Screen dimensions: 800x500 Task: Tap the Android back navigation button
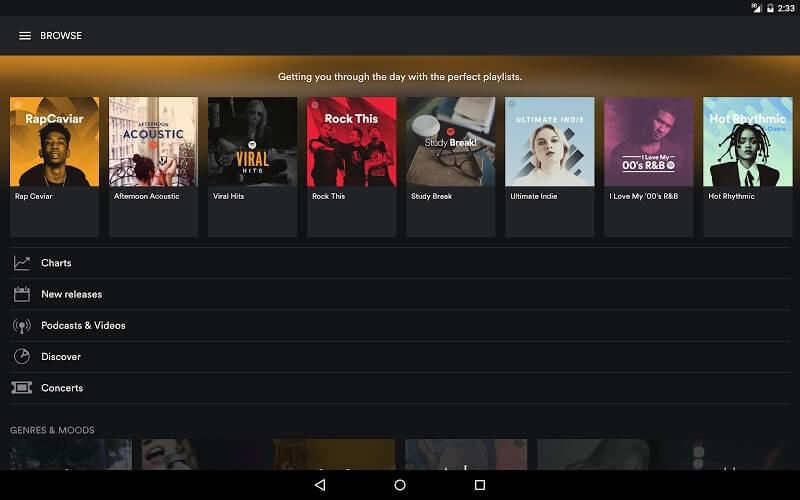(x=320, y=485)
